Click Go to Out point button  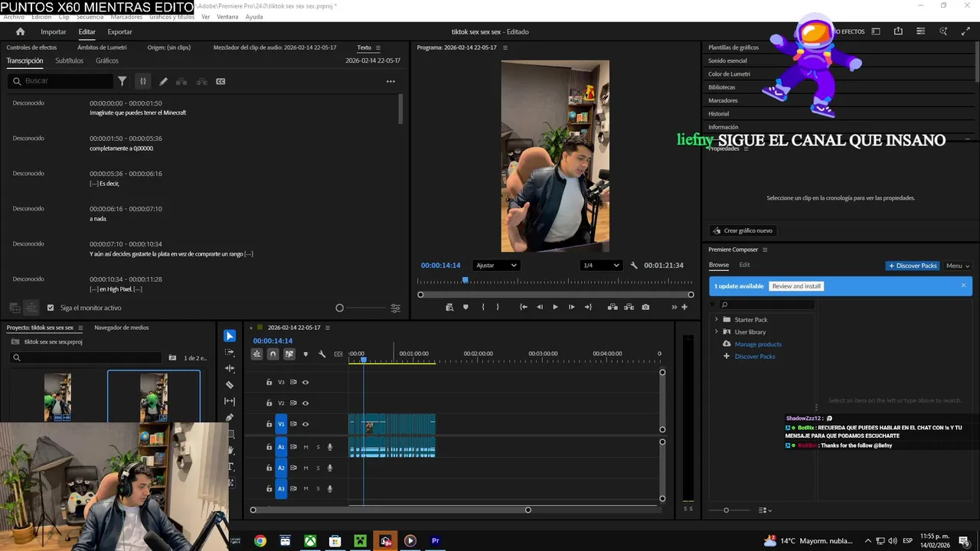pos(588,307)
